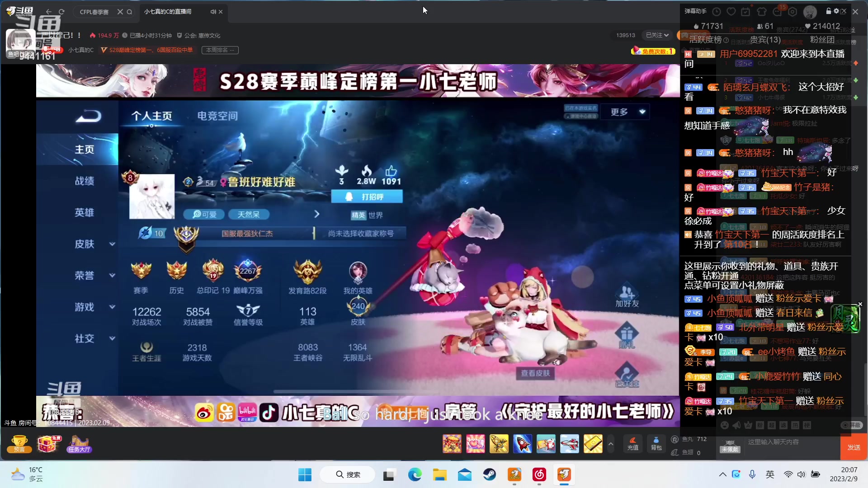Toggle the 梗 chat filter
Screen dimensions: 868x488
807,425
